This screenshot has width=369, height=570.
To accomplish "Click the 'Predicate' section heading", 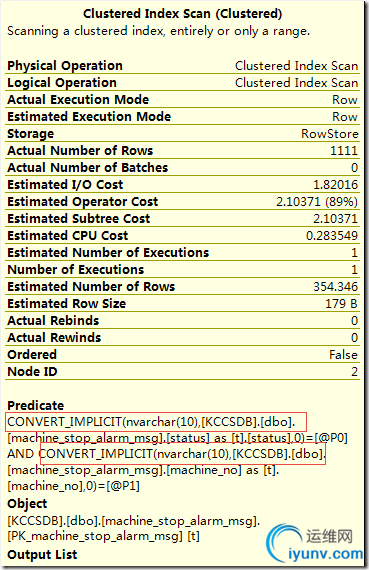I will pos(36,405).
